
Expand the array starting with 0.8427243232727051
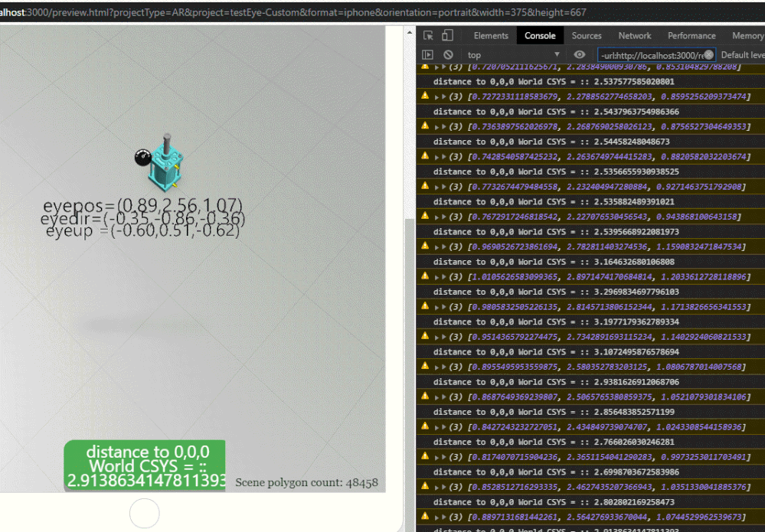pos(443,426)
